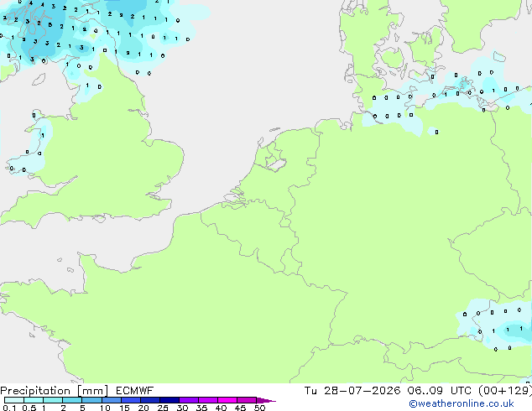Screen dimensions: 532x411
Task: Click the '0.1' legend scale label
Action: click(9, 408)
